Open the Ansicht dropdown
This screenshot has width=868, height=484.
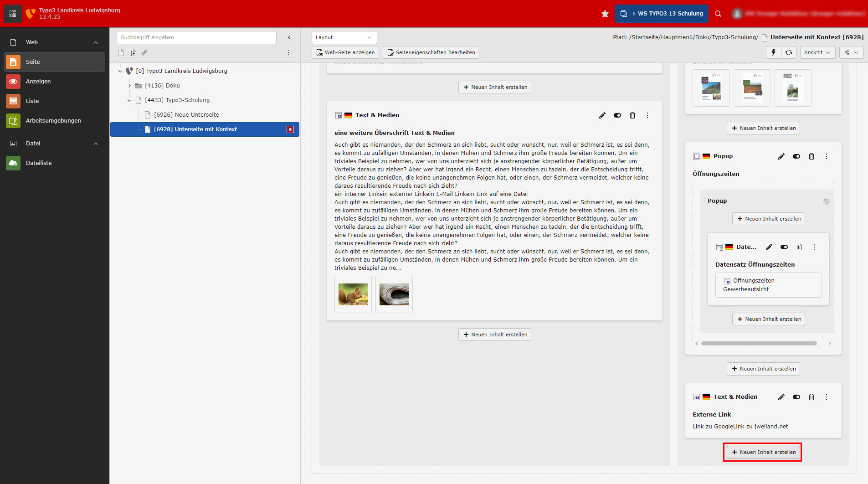[817, 52]
